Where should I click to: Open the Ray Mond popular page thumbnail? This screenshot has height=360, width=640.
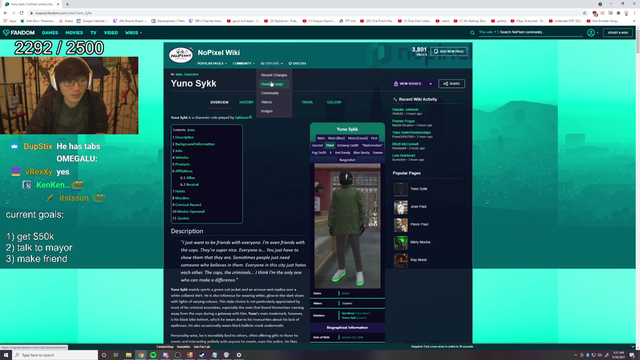point(400,260)
